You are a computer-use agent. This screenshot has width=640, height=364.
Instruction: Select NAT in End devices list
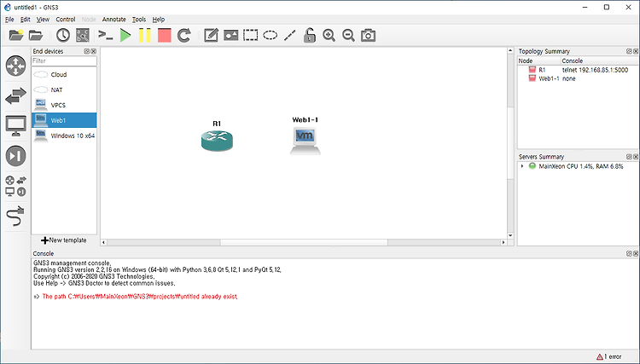click(x=64, y=90)
